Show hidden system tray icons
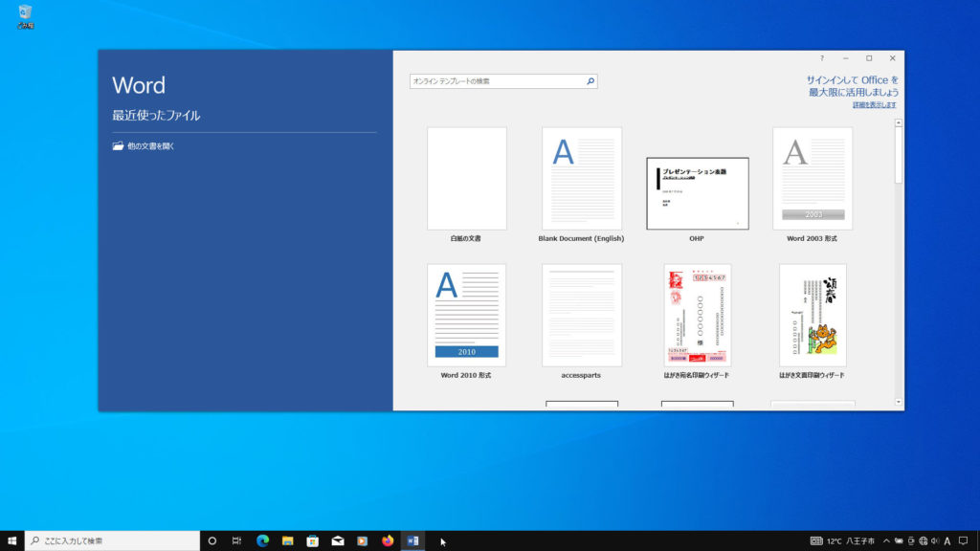The width and height of the screenshot is (980, 551). [886, 540]
